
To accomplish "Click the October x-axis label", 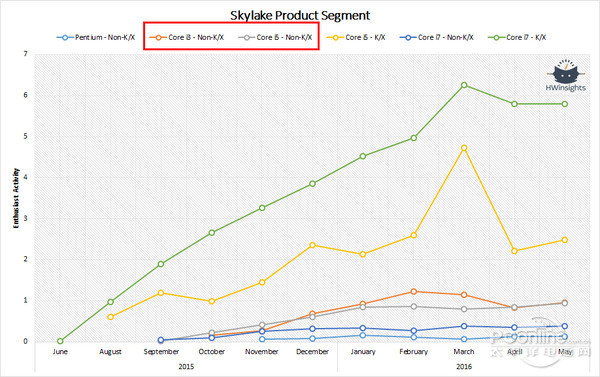I will click(212, 352).
